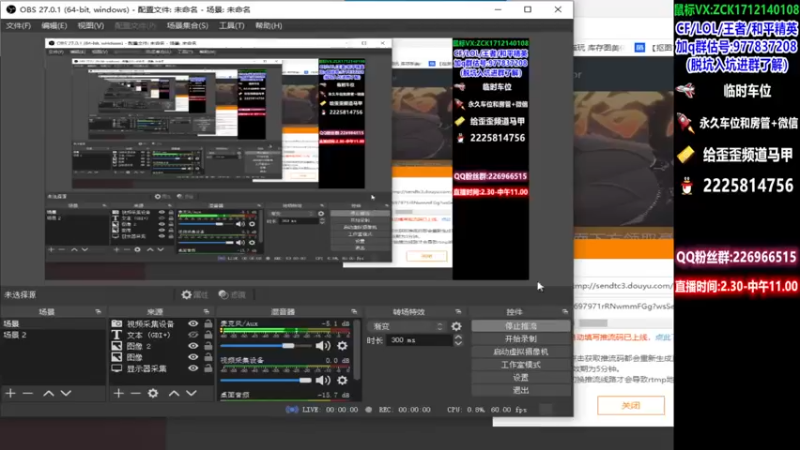The width and height of the screenshot is (800, 450).
Task: Click the 属性 gear button above the docks
Action: [194, 294]
